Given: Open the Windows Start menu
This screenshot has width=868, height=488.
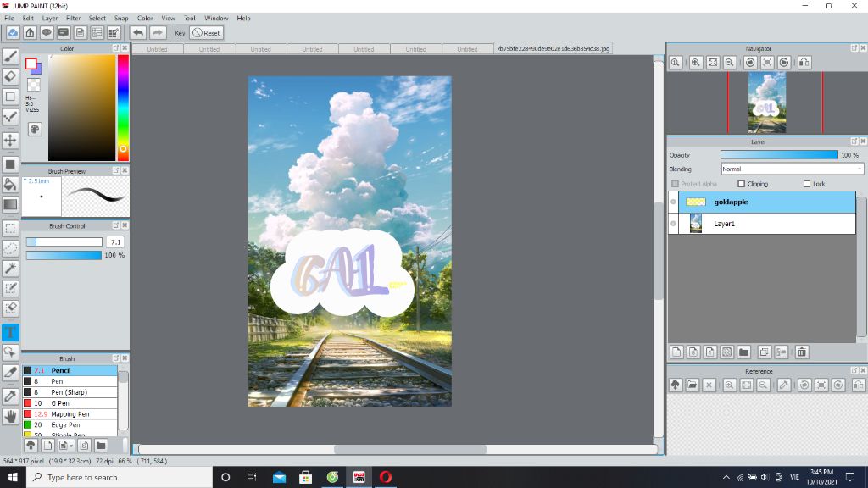Looking at the screenshot, I should click(x=13, y=477).
